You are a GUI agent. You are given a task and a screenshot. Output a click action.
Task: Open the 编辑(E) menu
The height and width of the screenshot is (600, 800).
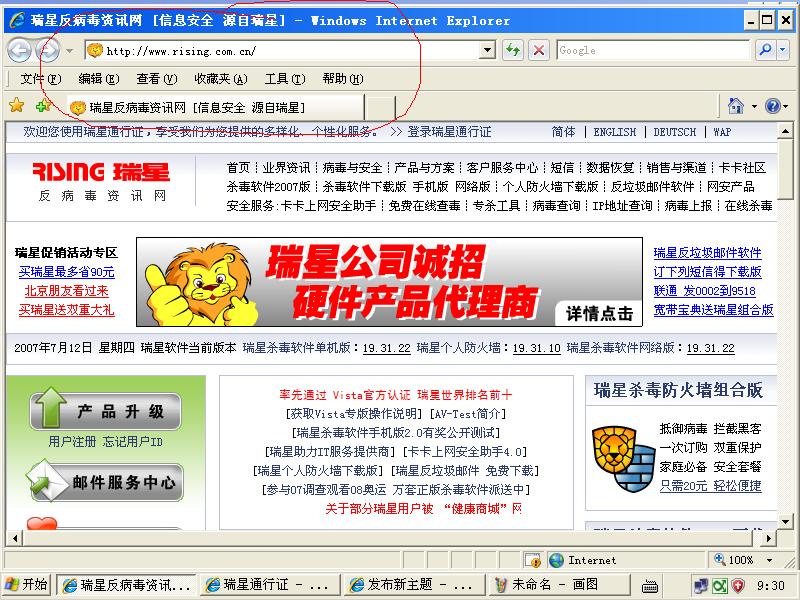click(x=98, y=79)
